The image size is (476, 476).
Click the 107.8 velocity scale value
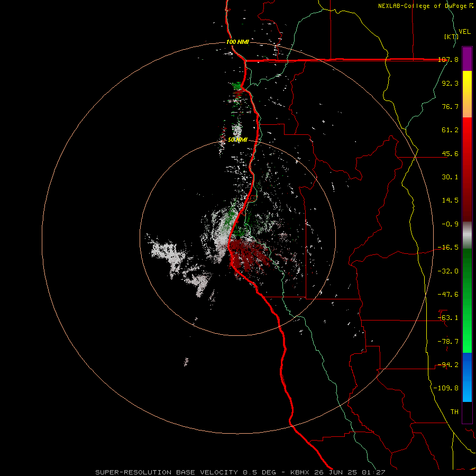pos(448,60)
